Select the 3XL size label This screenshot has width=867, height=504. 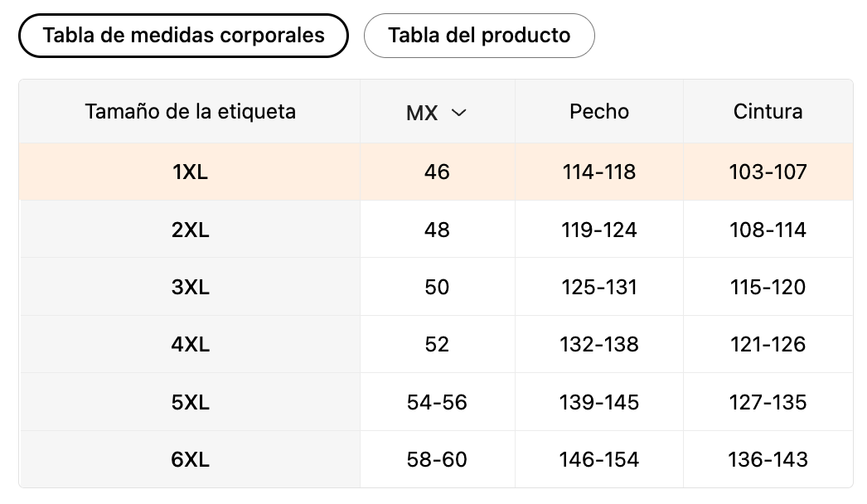(190, 287)
